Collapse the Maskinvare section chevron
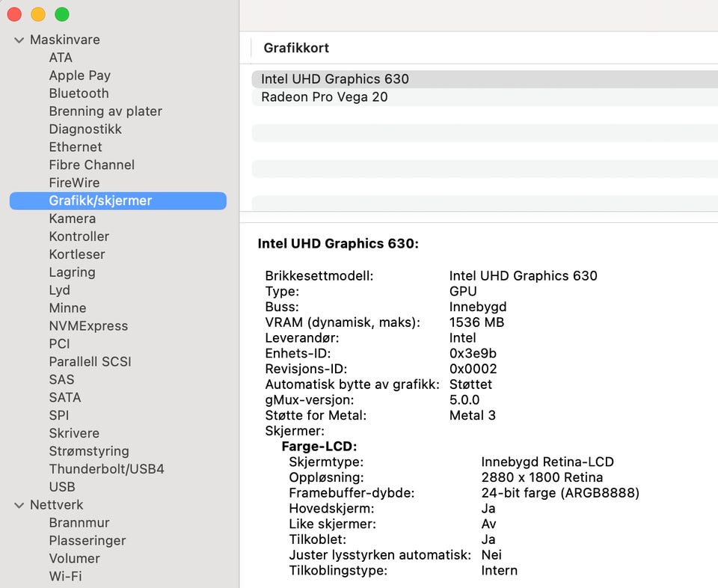The image size is (718, 588). point(19,40)
